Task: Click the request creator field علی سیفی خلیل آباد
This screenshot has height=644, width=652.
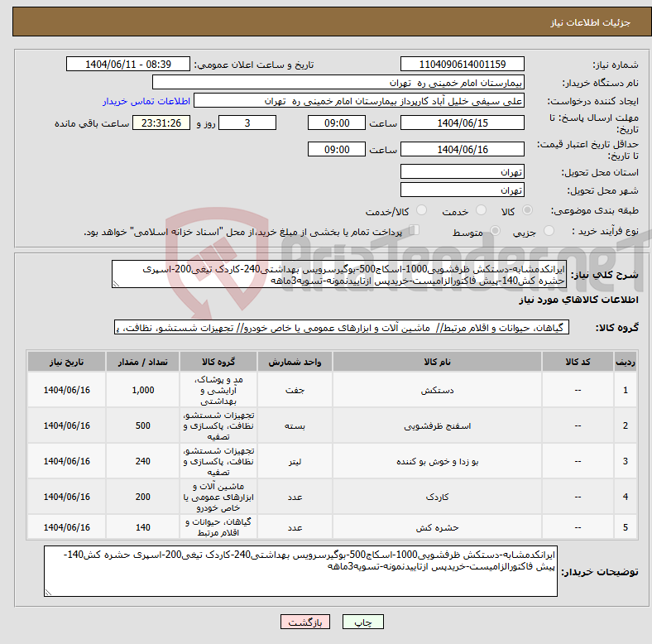Action: pos(359,101)
